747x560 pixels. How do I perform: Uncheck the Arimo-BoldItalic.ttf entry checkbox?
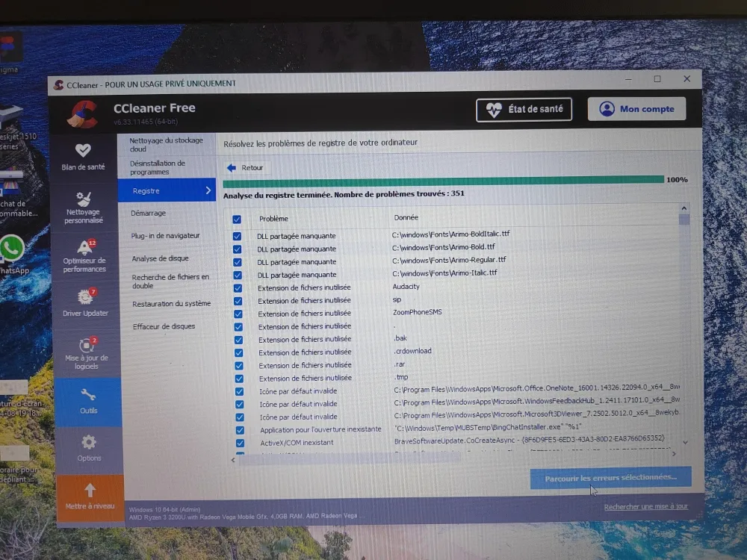pyautogui.click(x=238, y=236)
